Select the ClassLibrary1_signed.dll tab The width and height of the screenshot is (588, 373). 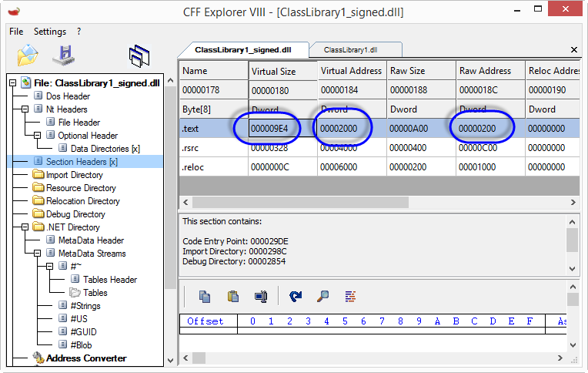(243, 50)
